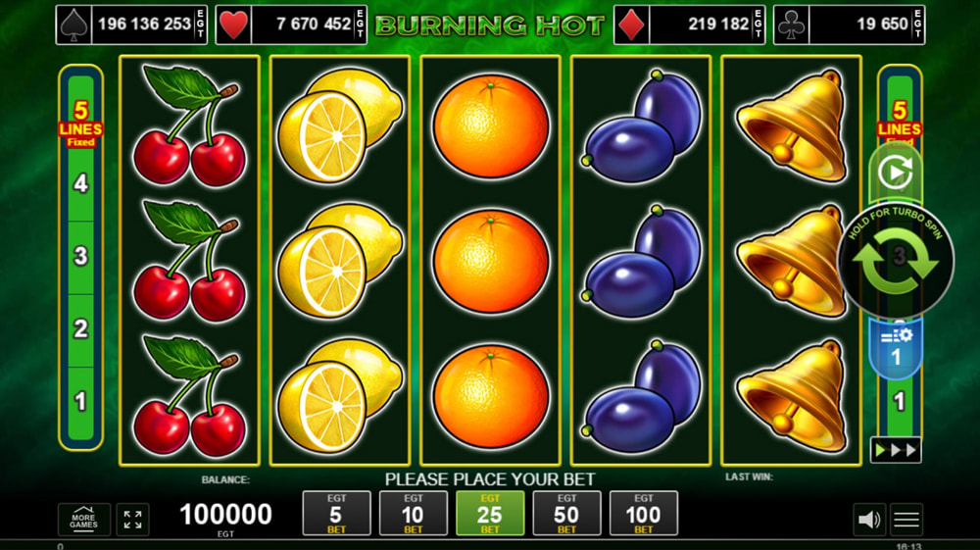Select the 5 bet
The image size is (980, 550).
coord(336,513)
